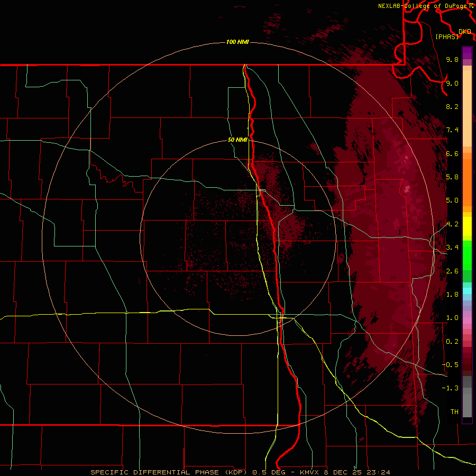
Task: Pick the gray bottom band of color bar
Action: click(x=467, y=406)
